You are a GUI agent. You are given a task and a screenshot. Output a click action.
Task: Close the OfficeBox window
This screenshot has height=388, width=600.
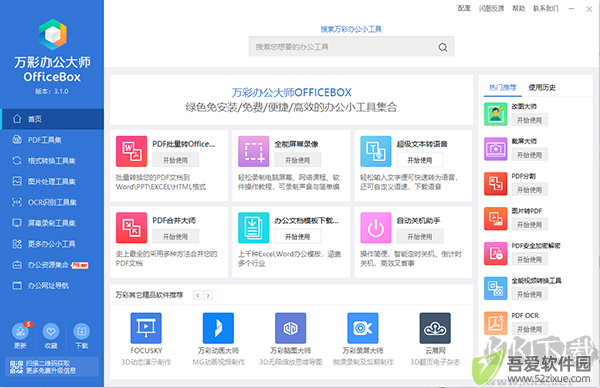point(589,9)
